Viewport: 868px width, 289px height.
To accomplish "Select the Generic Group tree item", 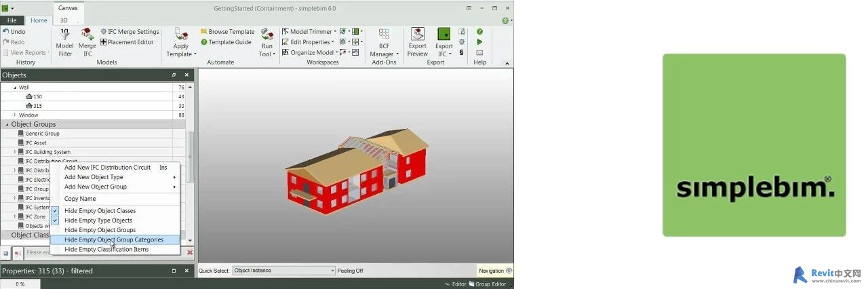I will [x=42, y=134].
